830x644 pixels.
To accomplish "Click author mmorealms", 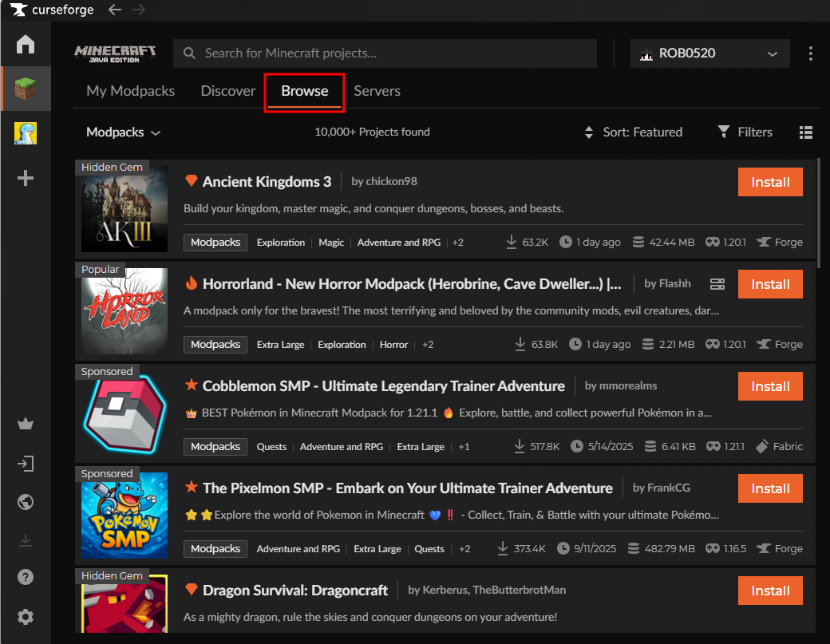I will pyautogui.click(x=628, y=385).
